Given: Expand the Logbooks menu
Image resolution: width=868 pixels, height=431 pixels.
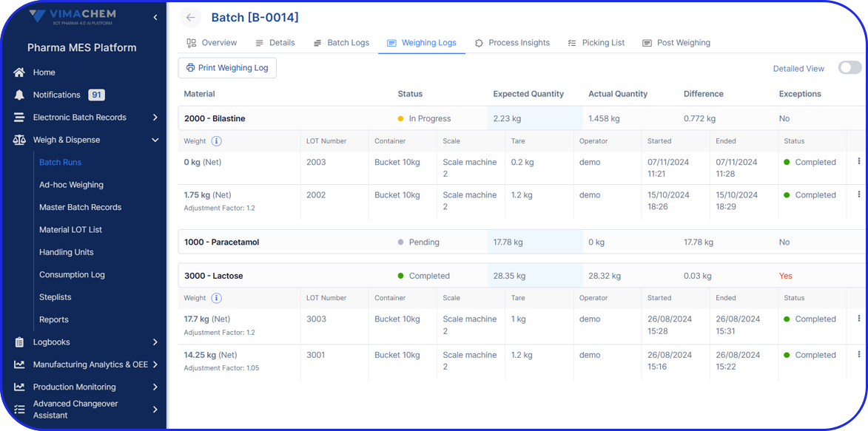Looking at the screenshot, I should point(155,342).
